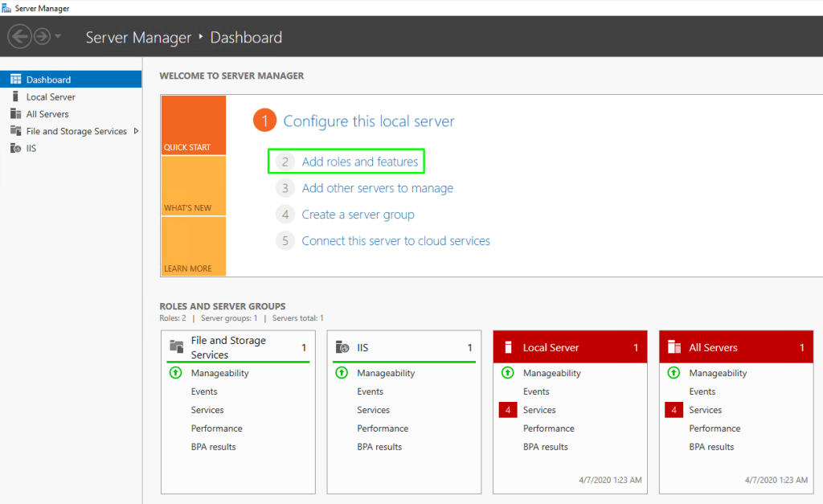Click Manageability green icon in All Servers tile
Screen dimensions: 823x504
[674, 373]
